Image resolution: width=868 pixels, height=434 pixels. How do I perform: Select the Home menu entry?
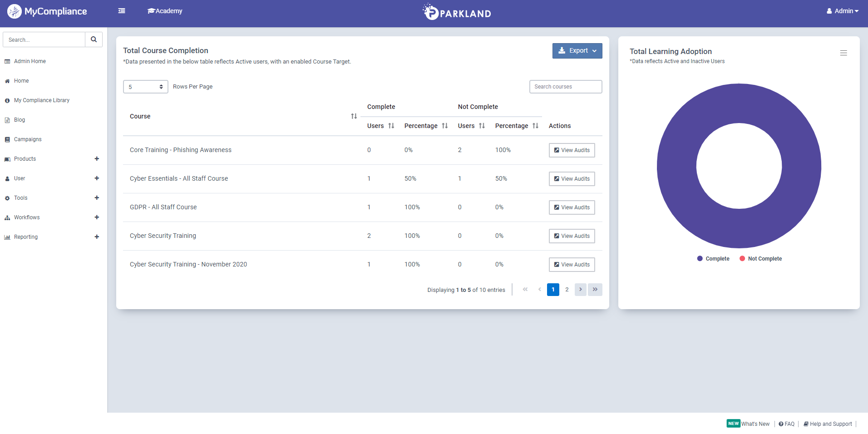(21, 80)
